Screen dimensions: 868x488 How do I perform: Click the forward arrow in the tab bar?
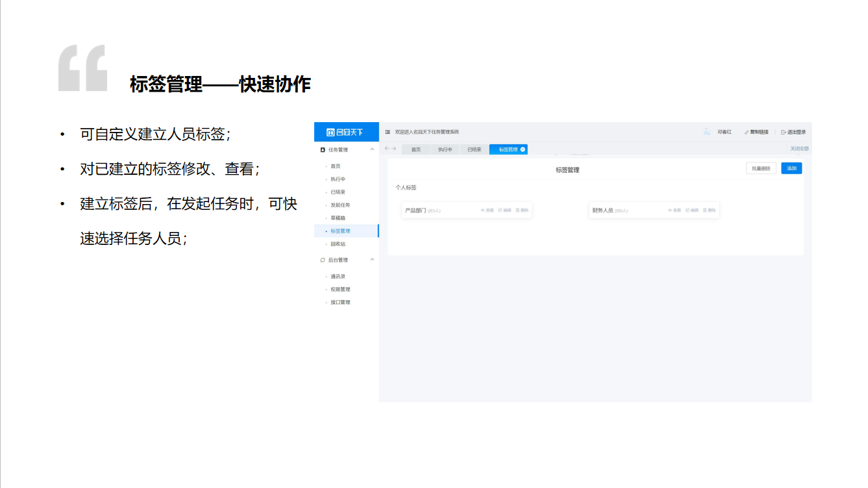tap(394, 149)
